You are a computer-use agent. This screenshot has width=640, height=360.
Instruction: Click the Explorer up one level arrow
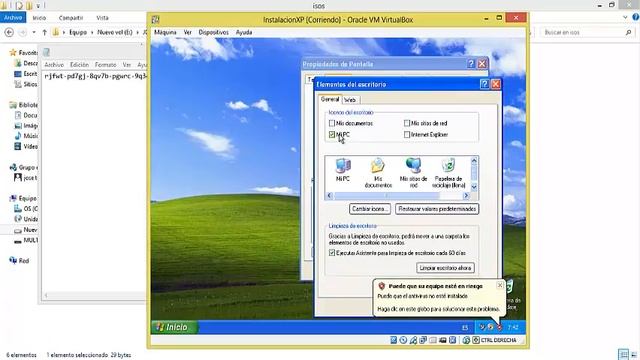[x=44, y=32]
